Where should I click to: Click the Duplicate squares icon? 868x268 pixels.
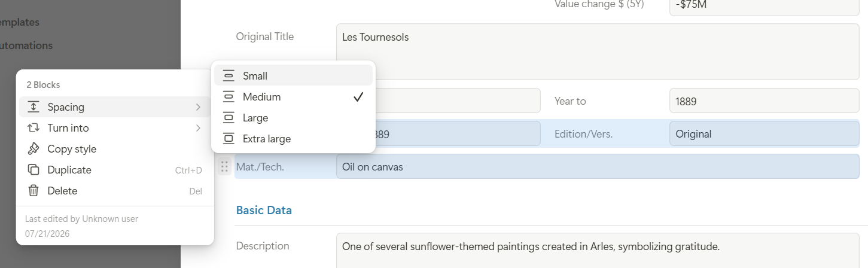(33, 170)
